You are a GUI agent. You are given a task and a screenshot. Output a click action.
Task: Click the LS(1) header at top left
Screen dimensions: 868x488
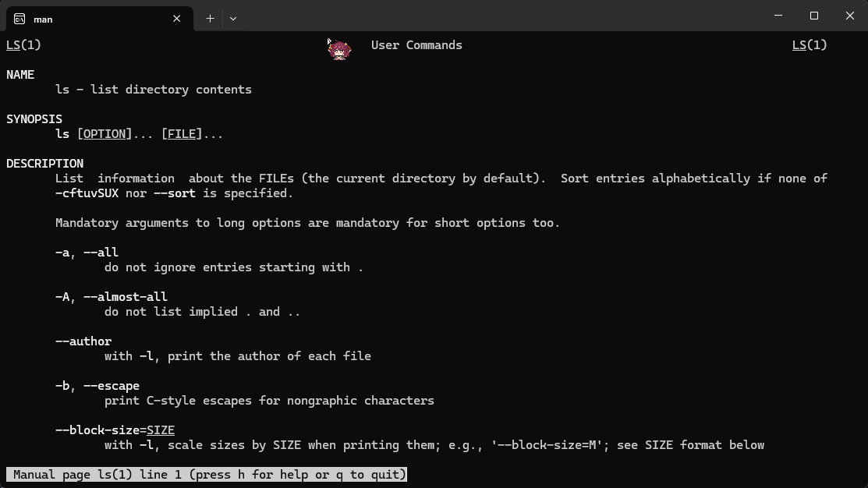click(23, 45)
